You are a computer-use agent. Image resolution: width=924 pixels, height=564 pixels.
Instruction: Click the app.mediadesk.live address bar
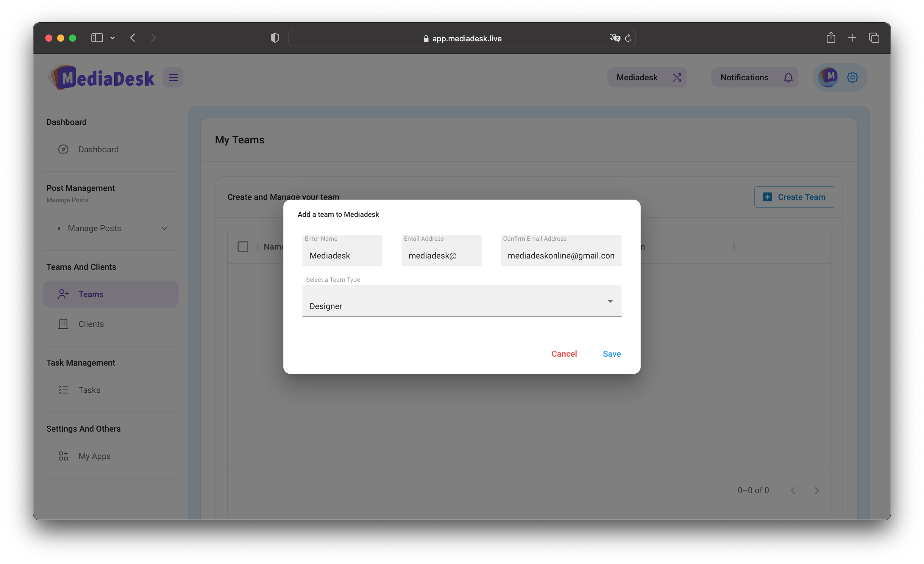[462, 38]
